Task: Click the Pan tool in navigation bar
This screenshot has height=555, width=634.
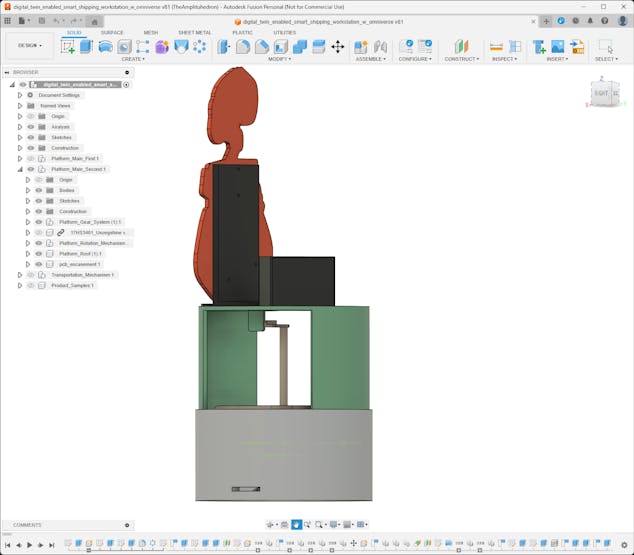Action: (297, 524)
